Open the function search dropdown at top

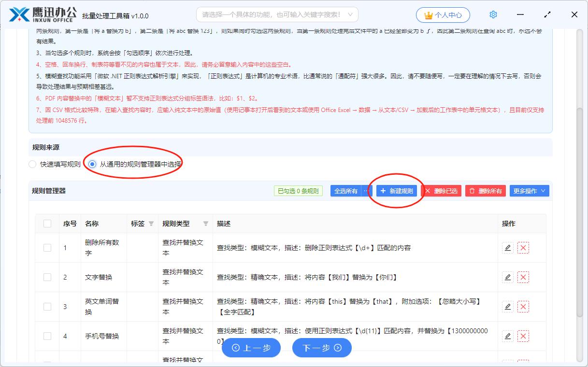tap(277, 14)
